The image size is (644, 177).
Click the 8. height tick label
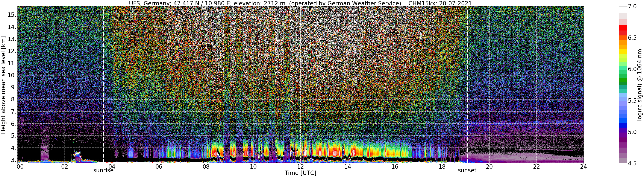tap(13, 99)
